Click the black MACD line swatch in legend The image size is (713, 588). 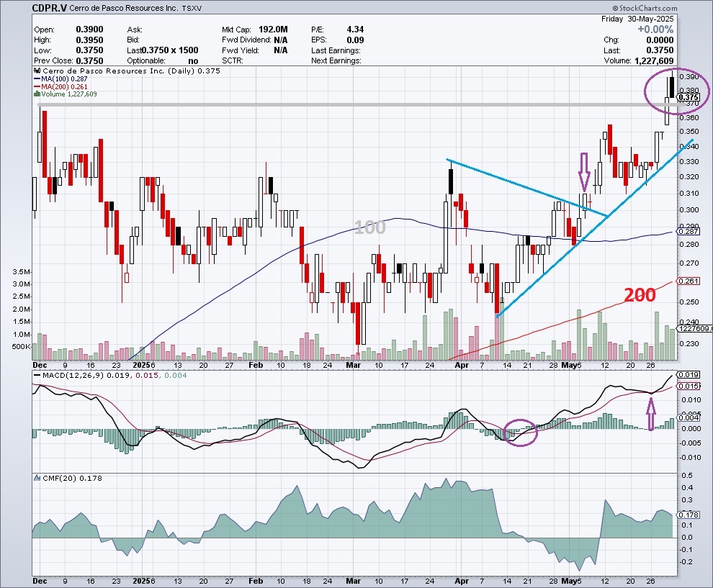point(37,376)
